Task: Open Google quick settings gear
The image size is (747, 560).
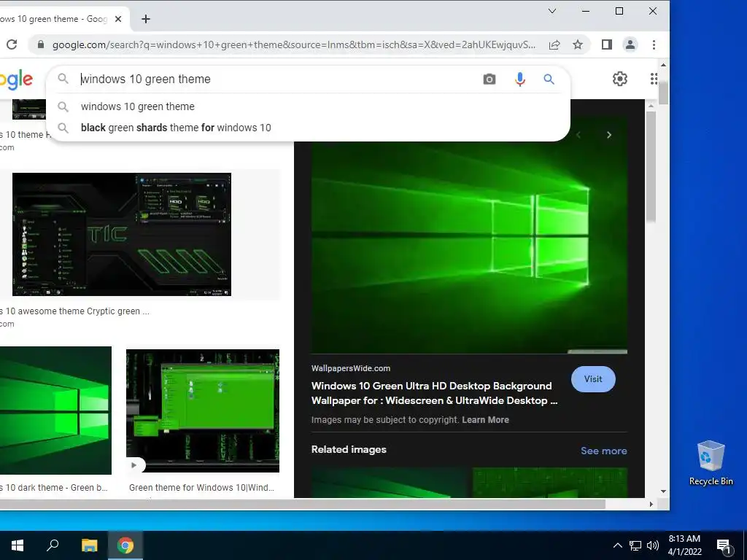Action: tap(620, 79)
